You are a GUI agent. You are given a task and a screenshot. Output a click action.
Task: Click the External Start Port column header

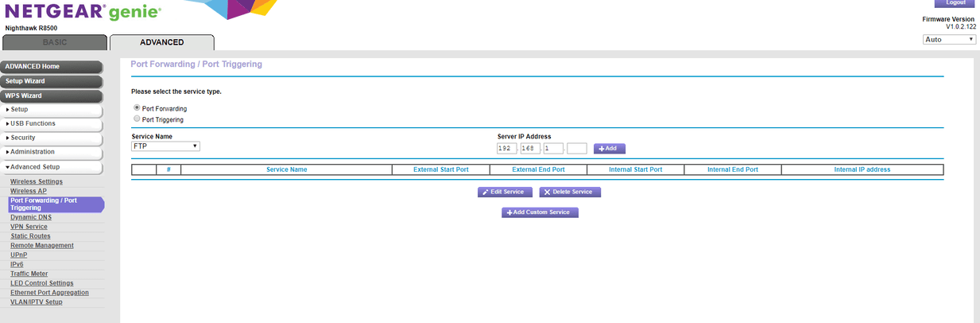pyautogui.click(x=441, y=169)
